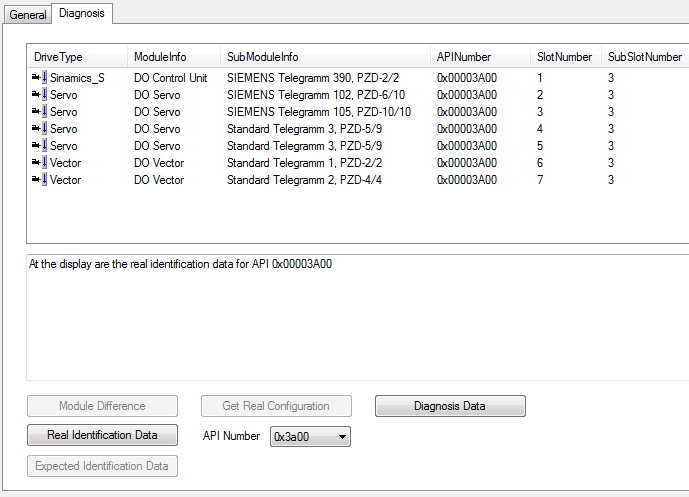Click the drive icon in slot 3 Servo row
The height and width of the screenshot is (497, 689).
click(40, 112)
